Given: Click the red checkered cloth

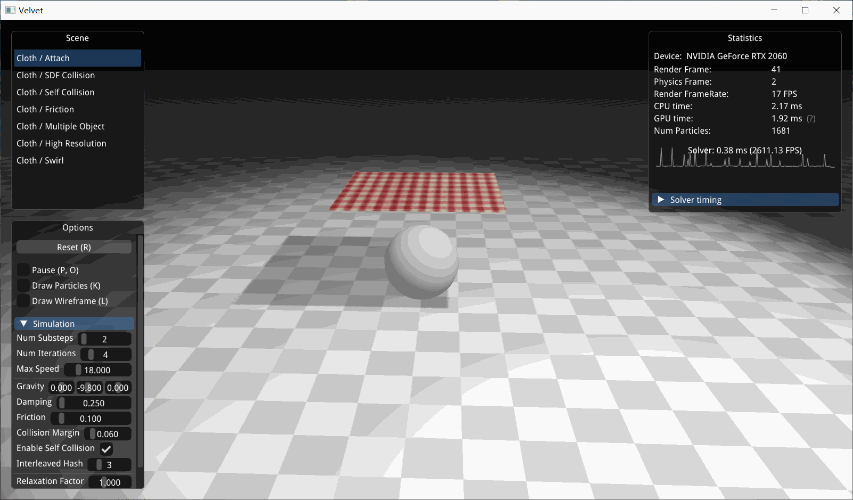Looking at the screenshot, I should point(418,192).
